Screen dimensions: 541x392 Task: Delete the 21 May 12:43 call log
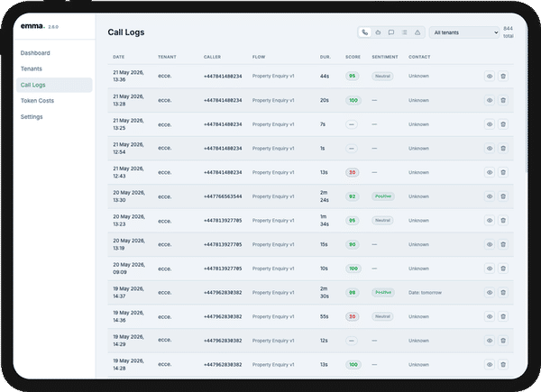click(503, 172)
